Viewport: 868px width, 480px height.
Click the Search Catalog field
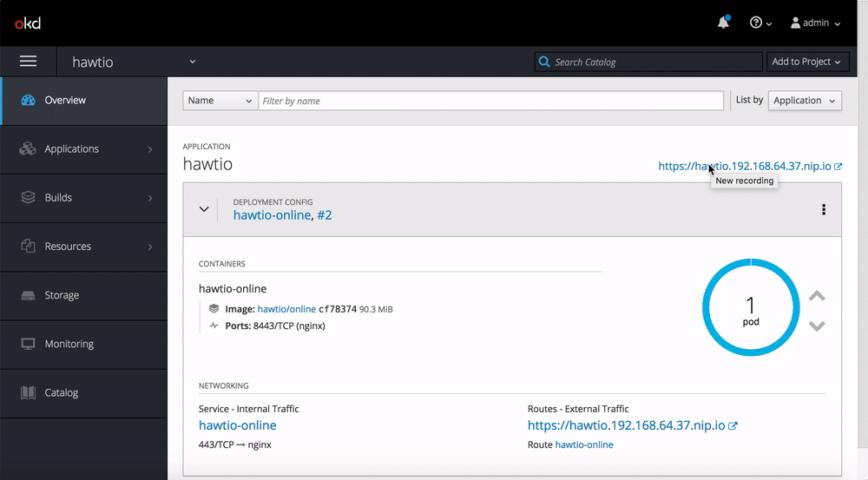(x=648, y=62)
